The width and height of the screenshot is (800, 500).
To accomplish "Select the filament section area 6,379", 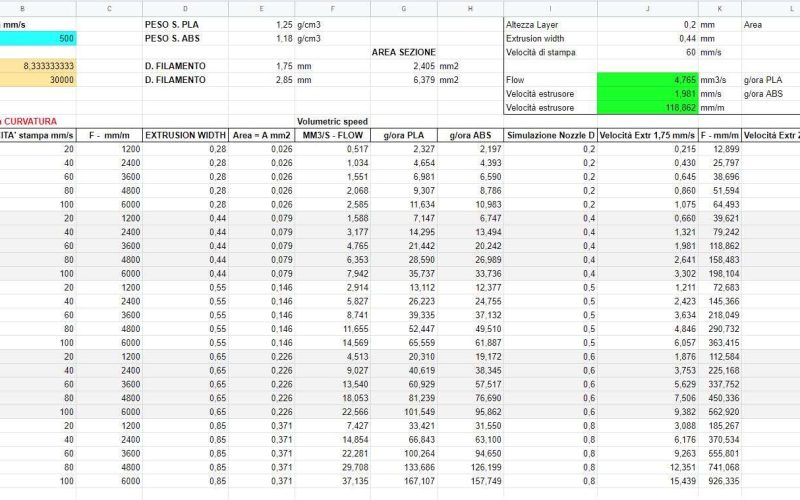I will pyautogui.click(x=403, y=80).
